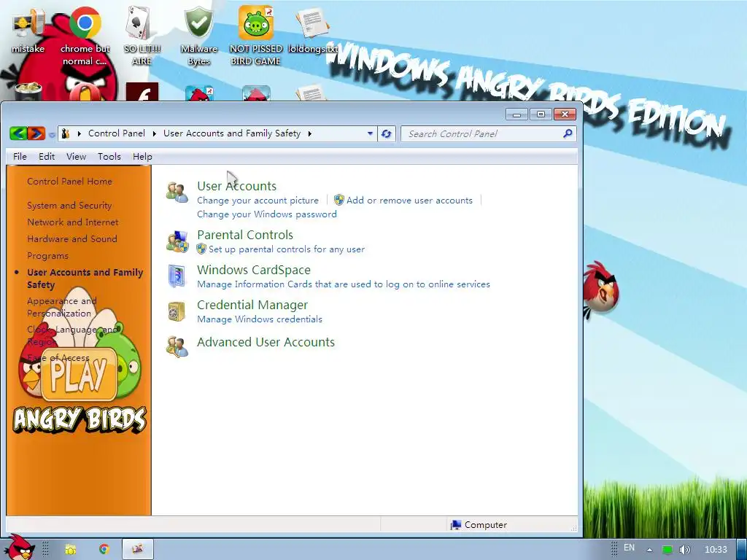Open the Malware Bytes desktop icon

tap(198, 36)
